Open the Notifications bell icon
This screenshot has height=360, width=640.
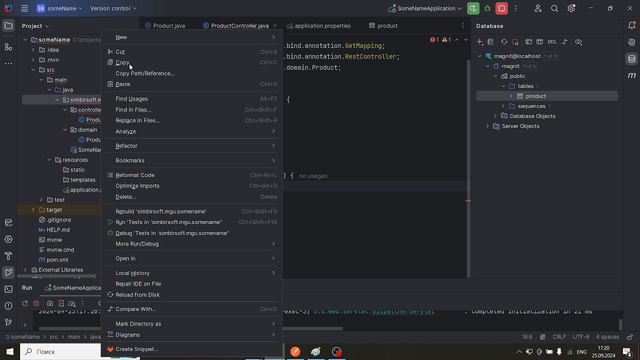point(631,26)
